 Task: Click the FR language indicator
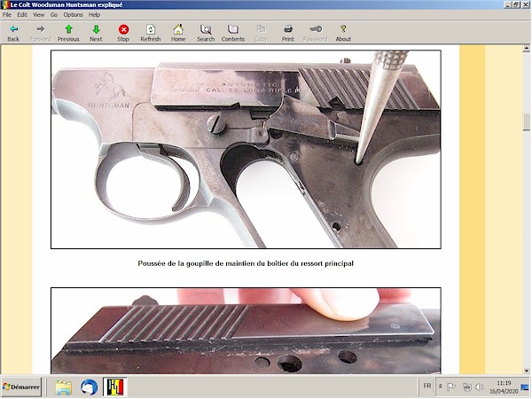(x=427, y=386)
